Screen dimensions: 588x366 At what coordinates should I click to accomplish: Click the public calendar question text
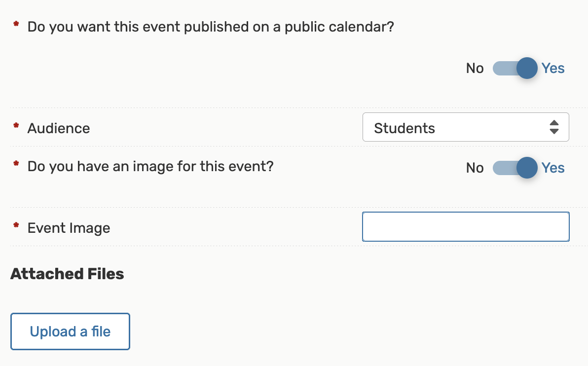click(211, 27)
